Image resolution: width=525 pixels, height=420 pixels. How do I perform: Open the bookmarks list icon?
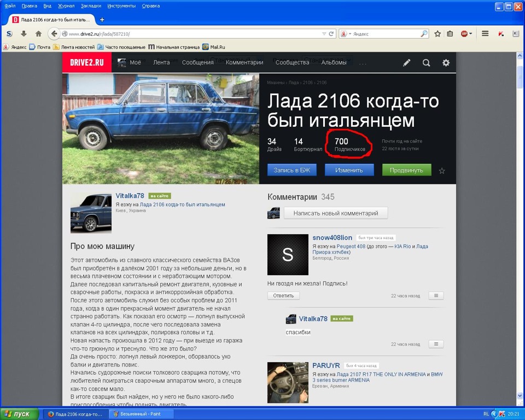[x=450, y=34]
